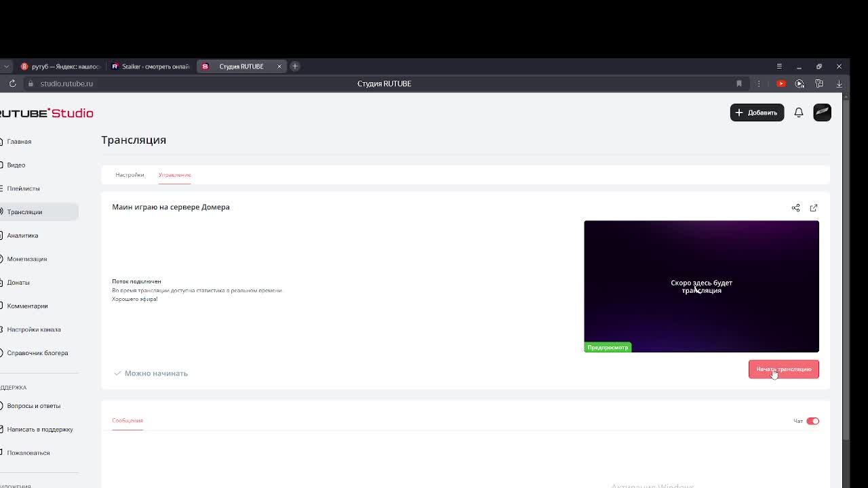Click the RUTUBE Studio logo
This screenshot has height=488, width=868.
46,113
